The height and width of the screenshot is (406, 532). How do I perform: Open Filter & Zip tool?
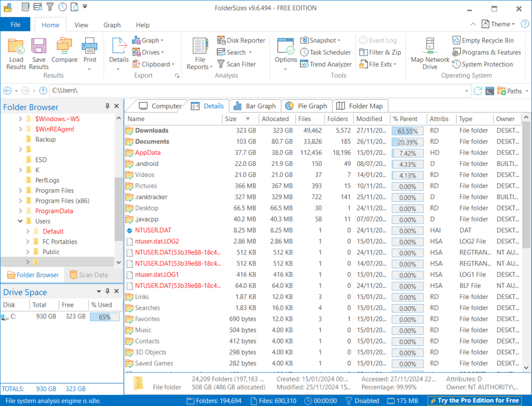(380, 53)
